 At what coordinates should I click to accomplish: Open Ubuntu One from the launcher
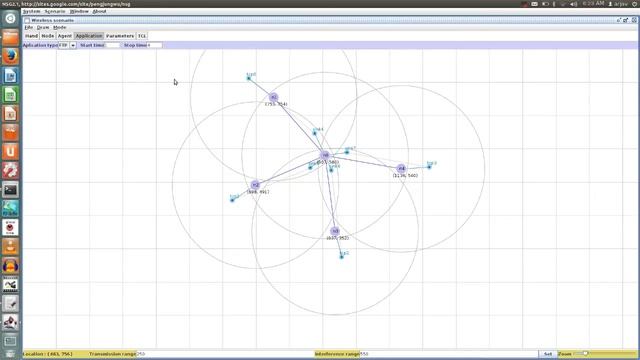pos(10,151)
